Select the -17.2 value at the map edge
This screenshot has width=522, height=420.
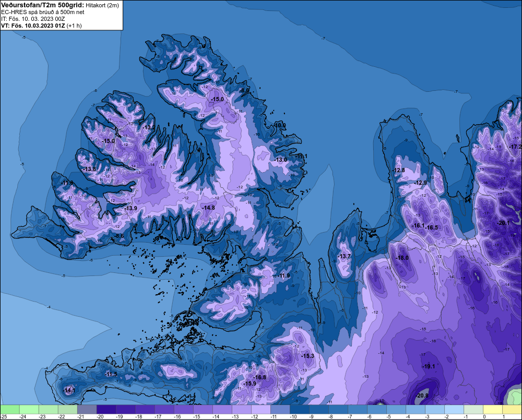tap(516, 147)
